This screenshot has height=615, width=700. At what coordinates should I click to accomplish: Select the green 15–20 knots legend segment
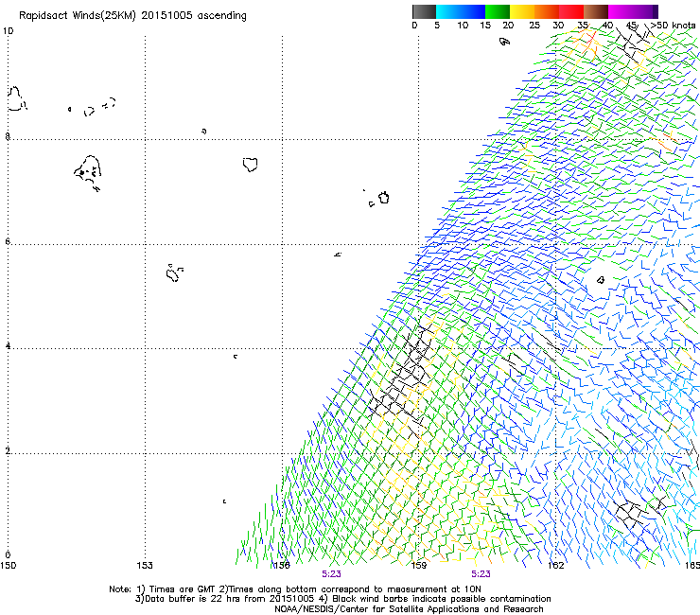pos(498,11)
